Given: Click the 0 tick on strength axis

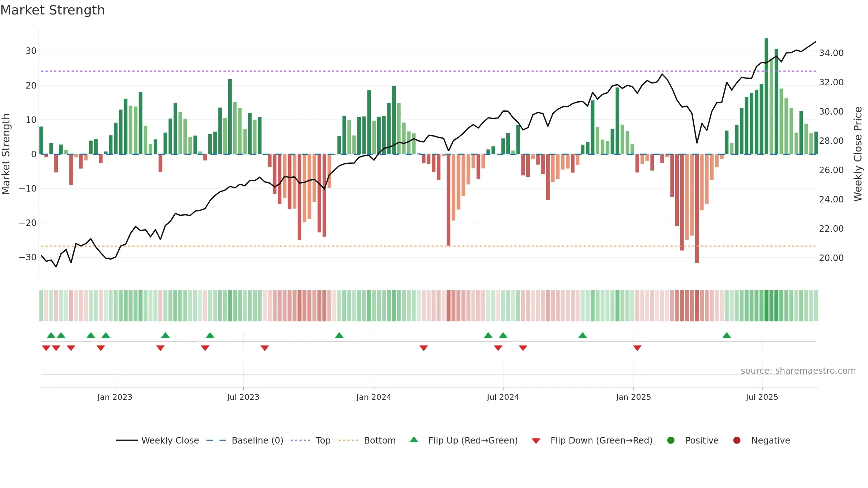Looking at the screenshot, I should (x=34, y=154).
